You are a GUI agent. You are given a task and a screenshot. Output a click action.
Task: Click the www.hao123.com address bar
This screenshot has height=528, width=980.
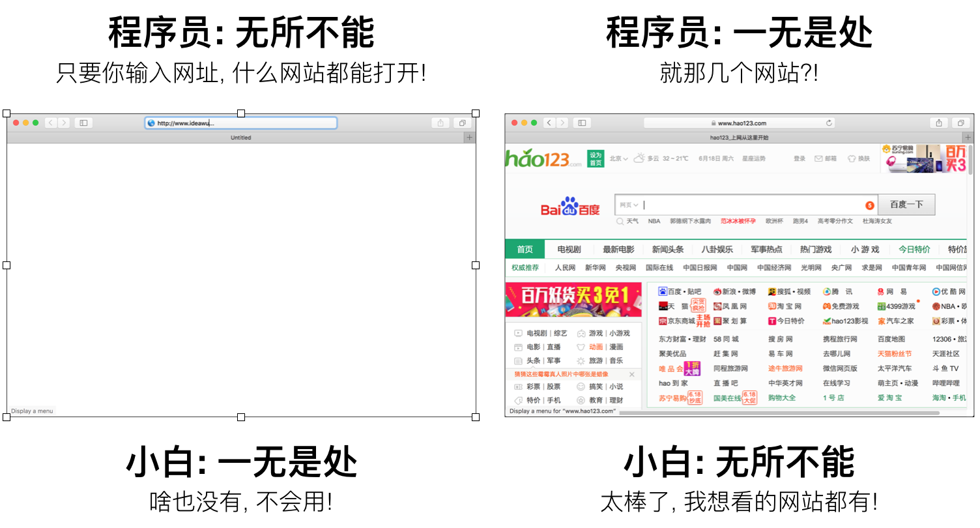tap(740, 123)
